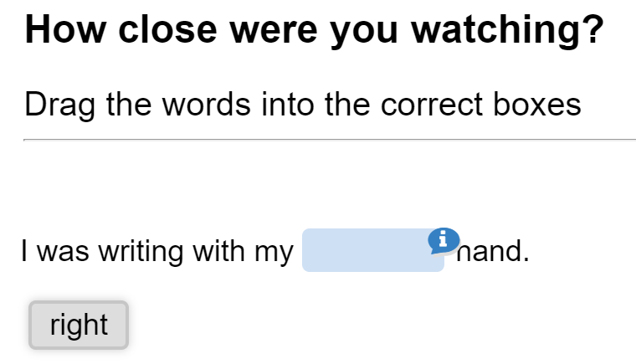This screenshot has height=364, width=636.
Task: Click the word 'correct' in the instructions
Action: click(432, 105)
